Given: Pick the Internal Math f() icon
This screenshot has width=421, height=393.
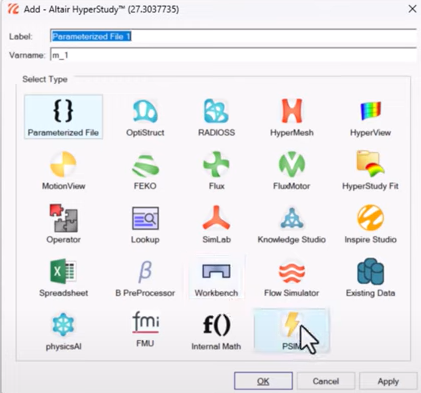Looking at the screenshot, I should (216, 325).
